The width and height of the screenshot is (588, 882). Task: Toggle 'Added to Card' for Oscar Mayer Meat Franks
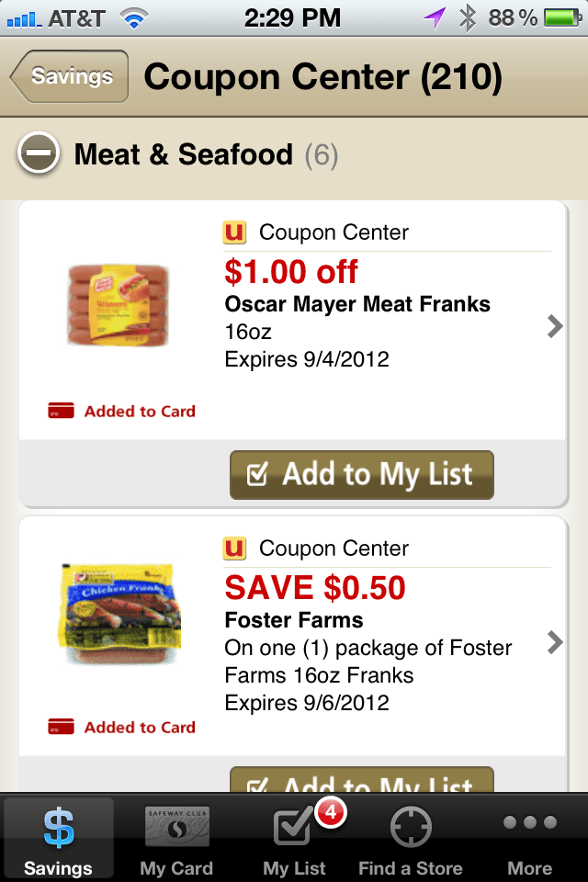pyautogui.click(x=120, y=411)
